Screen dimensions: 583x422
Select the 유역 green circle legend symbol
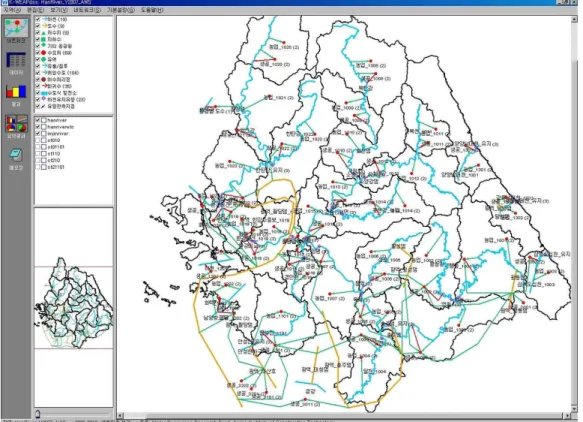point(44,59)
